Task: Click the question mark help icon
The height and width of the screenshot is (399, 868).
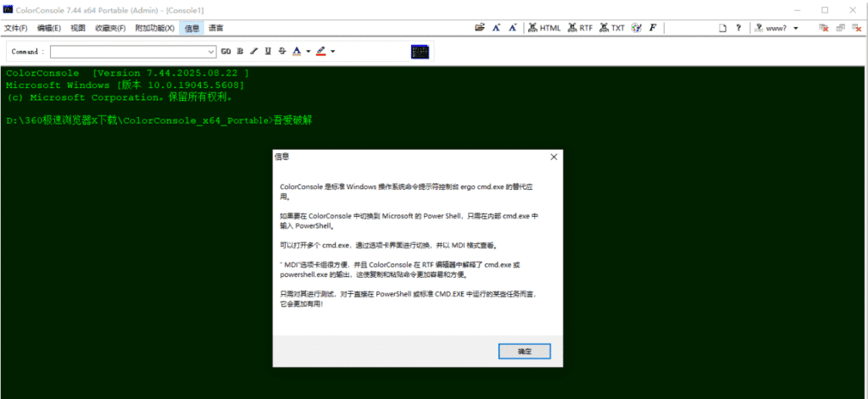Action: pos(738,28)
